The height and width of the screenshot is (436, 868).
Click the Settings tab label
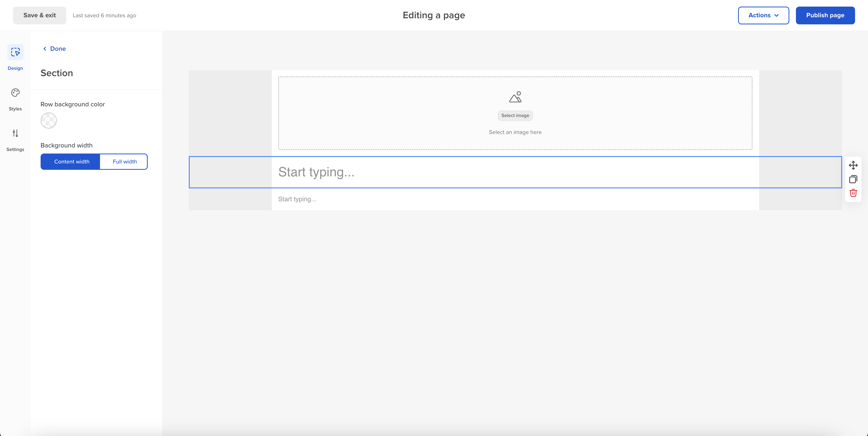tap(15, 149)
